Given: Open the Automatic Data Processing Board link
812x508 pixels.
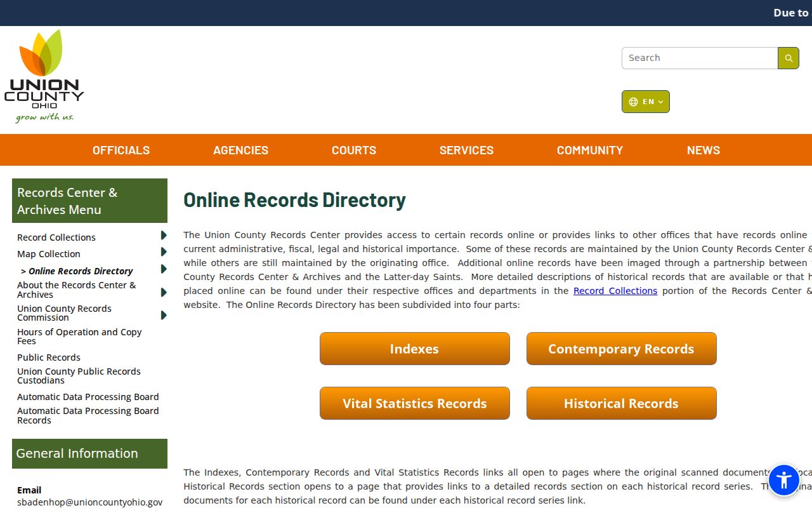Looking at the screenshot, I should coord(88,397).
